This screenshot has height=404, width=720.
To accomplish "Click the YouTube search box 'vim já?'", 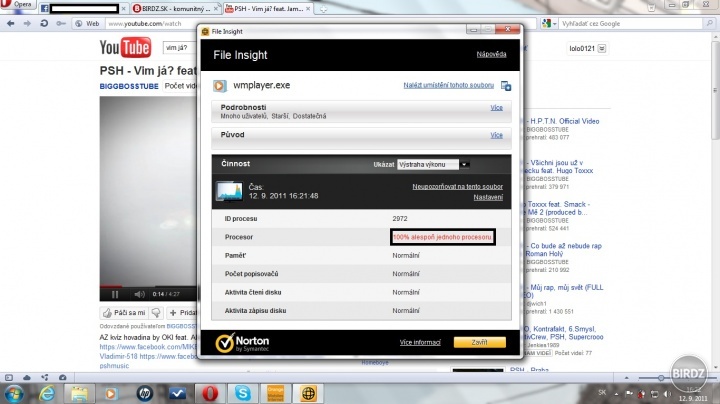I will (180, 48).
